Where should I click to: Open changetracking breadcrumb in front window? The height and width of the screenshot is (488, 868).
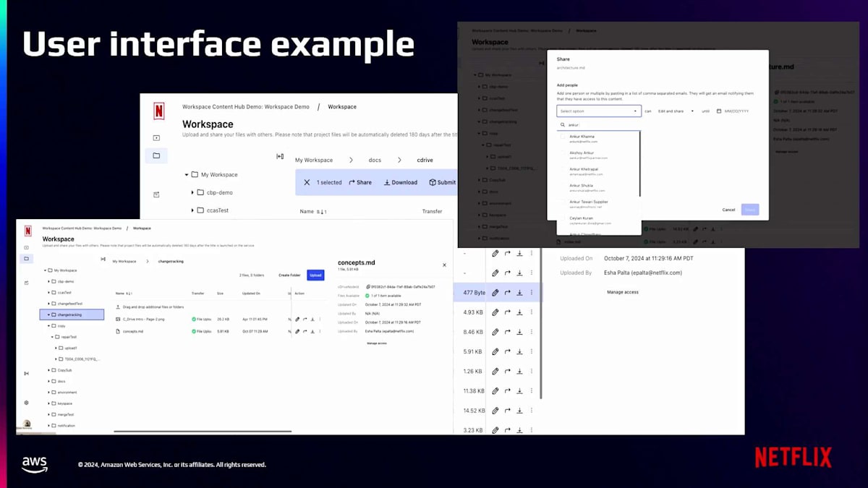tap(170, 261)
